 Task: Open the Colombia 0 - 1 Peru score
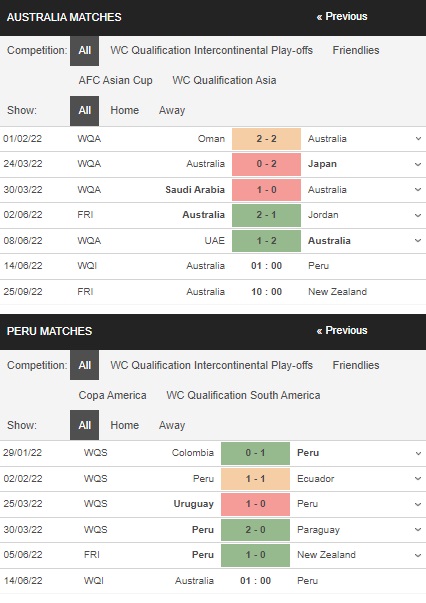(255, 453)
